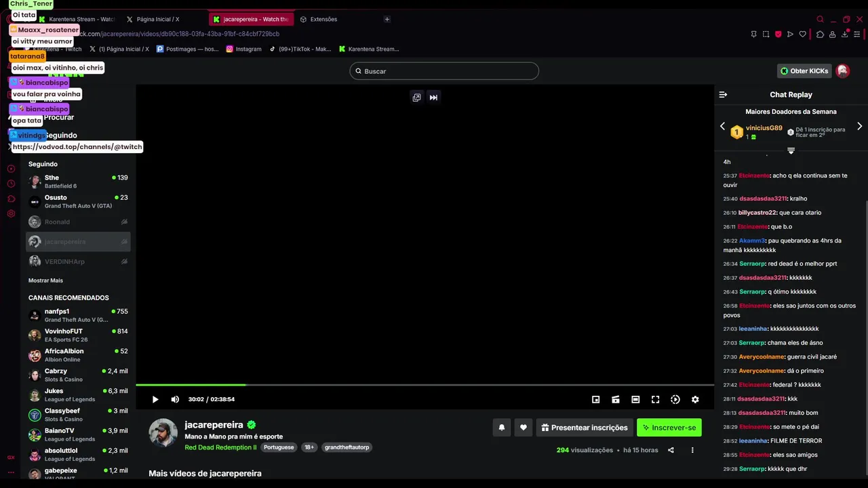Open TikTok bookmark in bookmarks bar
This screenshot has height=488, width=868.
(300, 49)
